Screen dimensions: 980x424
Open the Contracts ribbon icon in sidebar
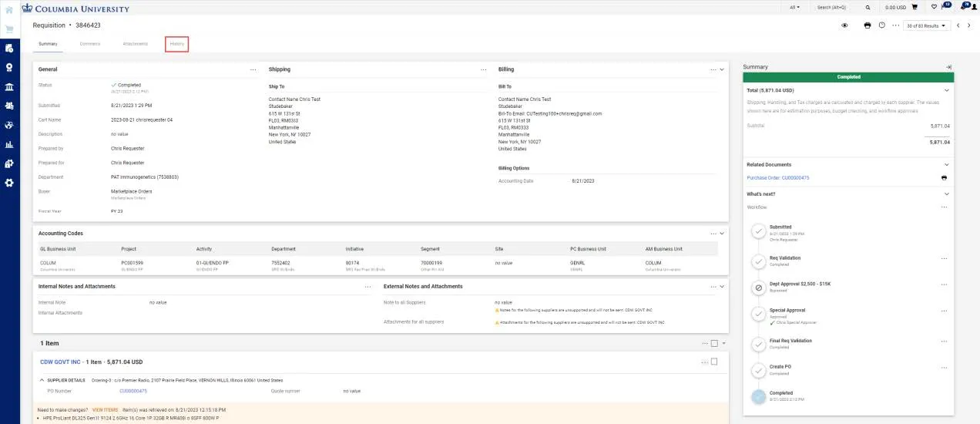click(x=9, y=68)
